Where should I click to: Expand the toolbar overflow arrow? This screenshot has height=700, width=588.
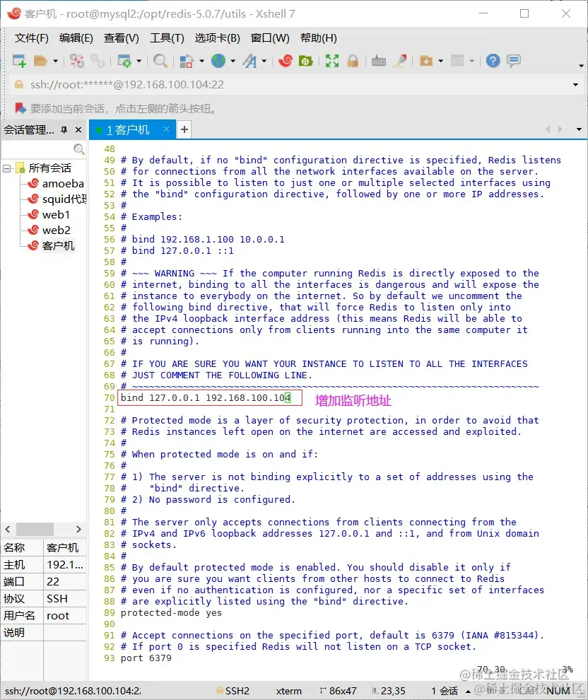(581, 66)
